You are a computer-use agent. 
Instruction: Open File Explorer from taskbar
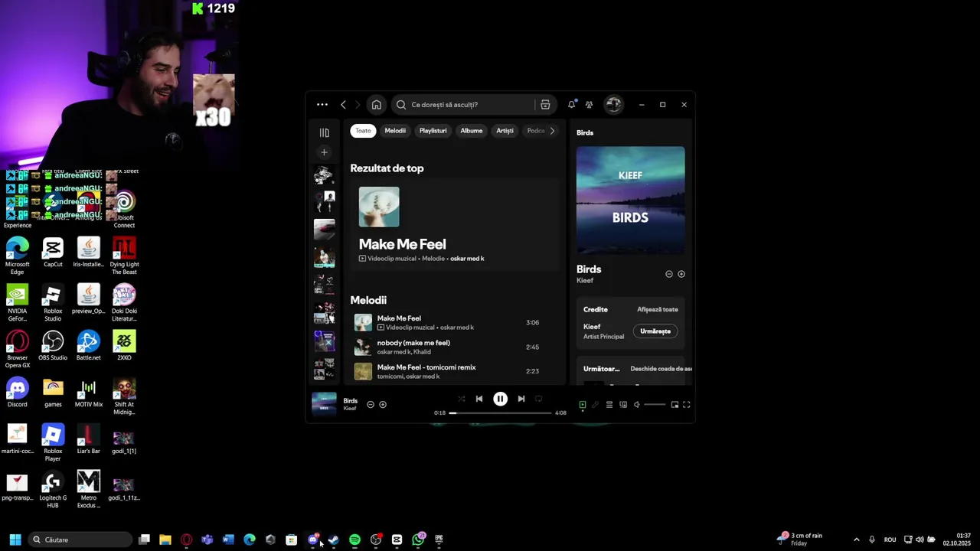pos(165,540)
